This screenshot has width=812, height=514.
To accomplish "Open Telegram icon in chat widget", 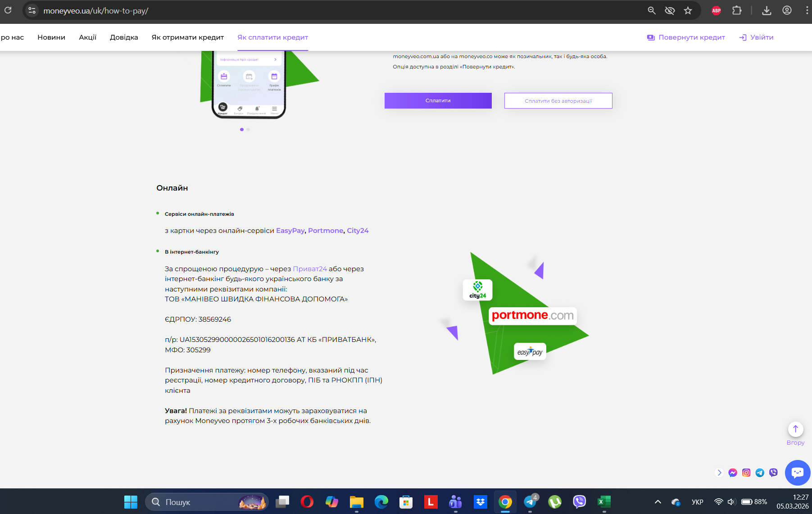I will [x=760, y=473].
